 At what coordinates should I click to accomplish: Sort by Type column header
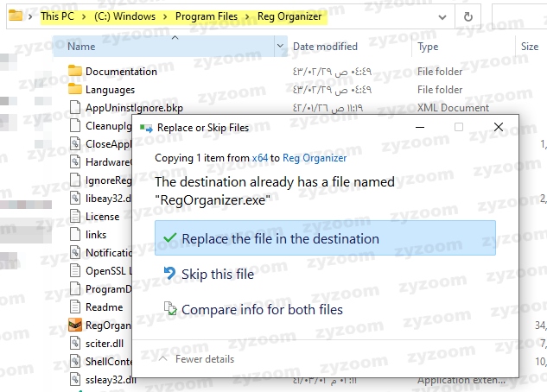(x=428, y=47)
